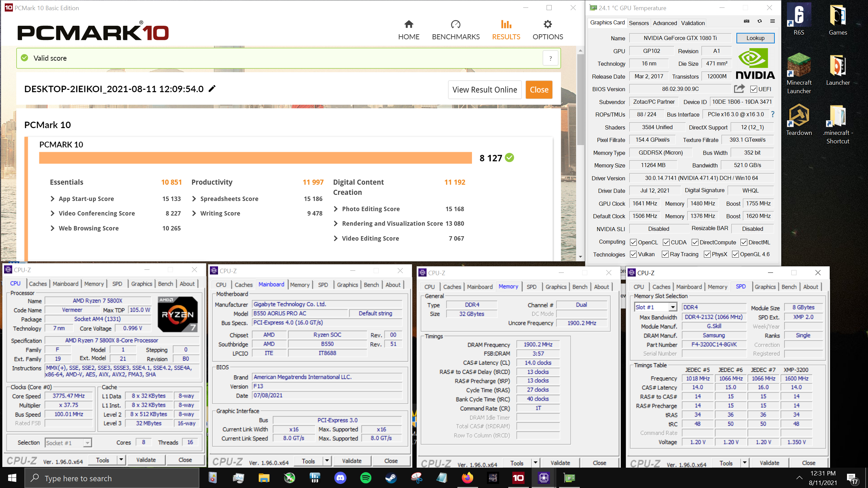Open the Minecraft Launcher desktop icon
The width and height of the screenshot is (868, 488).
799,74
